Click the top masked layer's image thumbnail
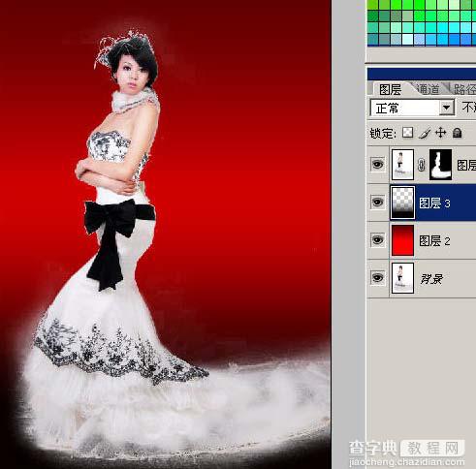 pyautogui.click(x=402, y=165)
